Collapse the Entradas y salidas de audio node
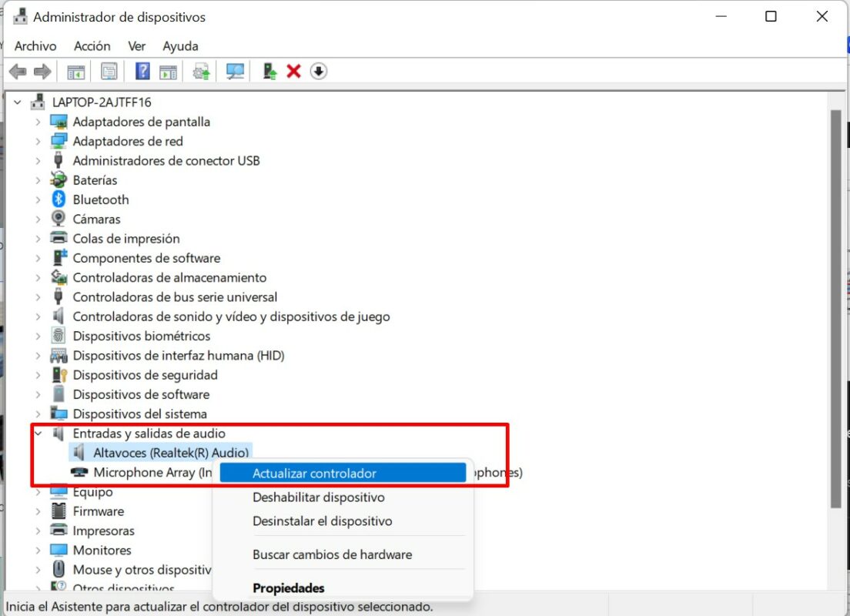850x616 pixels. [38, 434]
